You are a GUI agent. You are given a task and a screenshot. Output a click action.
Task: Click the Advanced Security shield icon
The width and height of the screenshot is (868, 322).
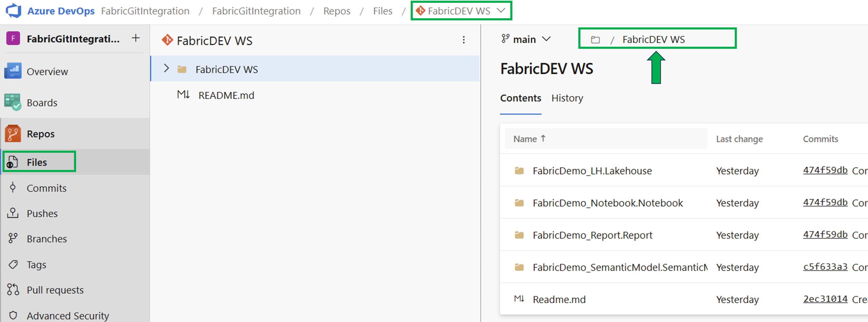13,315
